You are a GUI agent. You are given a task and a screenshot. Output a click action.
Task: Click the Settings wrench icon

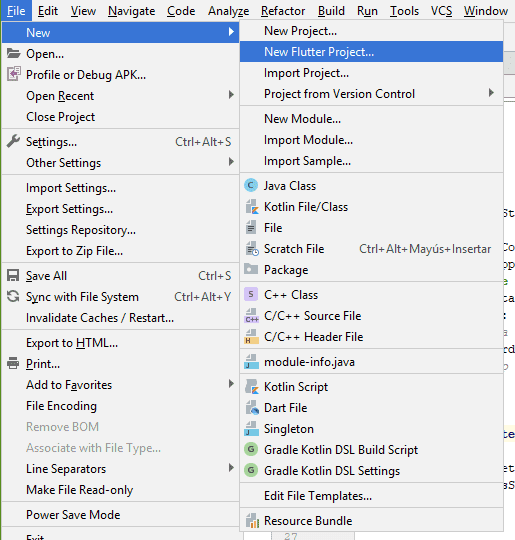click(x=13, y=142)
